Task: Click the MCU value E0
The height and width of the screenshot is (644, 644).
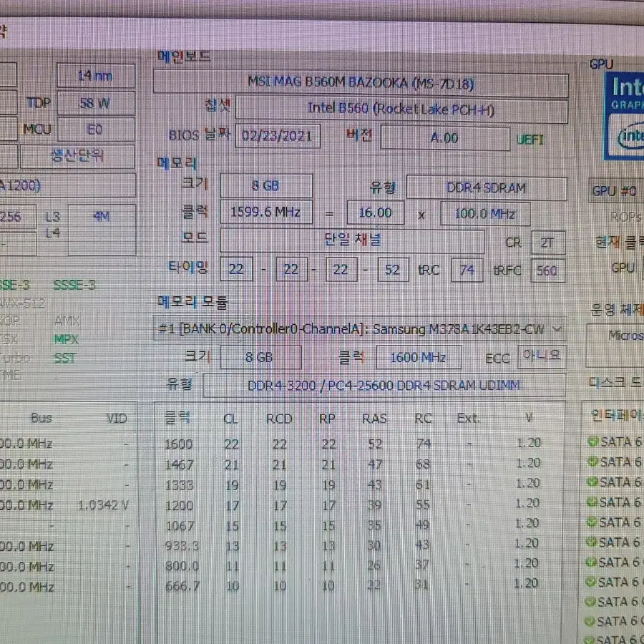Action: tap(96, 130)
